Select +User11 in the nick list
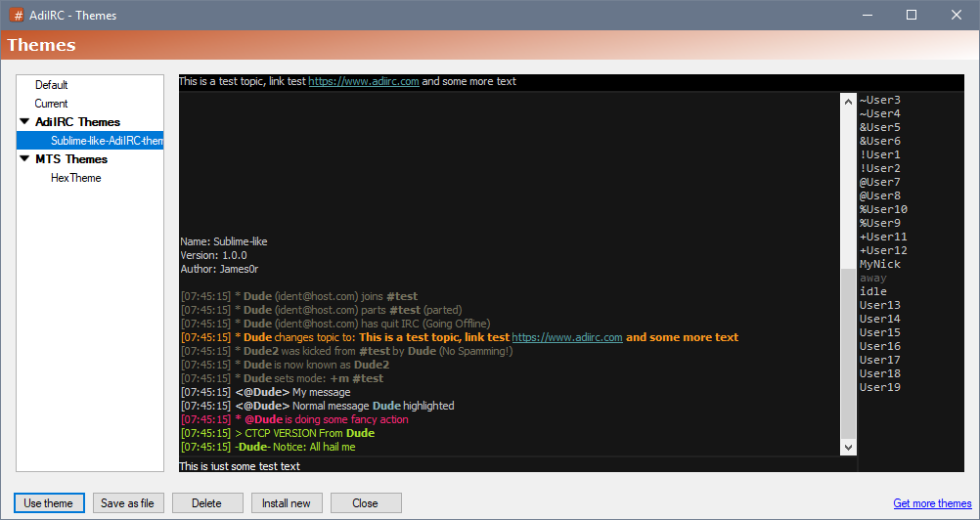This screenshot has width=980, height=520. click(883, 238)
